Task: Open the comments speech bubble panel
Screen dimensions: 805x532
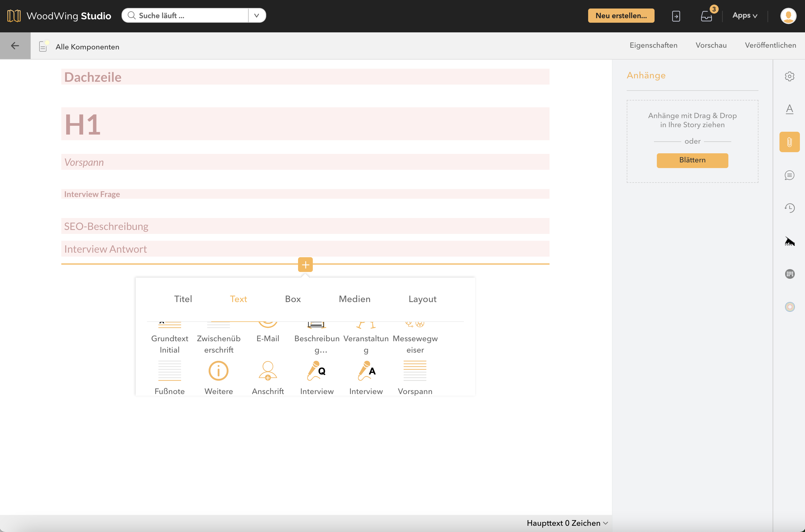Action: click(x=789, y=175)
